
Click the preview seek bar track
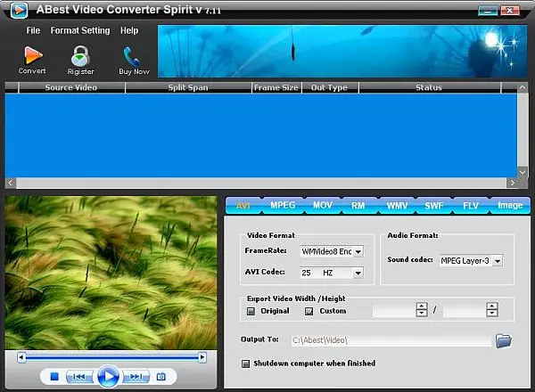click(x=112, y=357)
